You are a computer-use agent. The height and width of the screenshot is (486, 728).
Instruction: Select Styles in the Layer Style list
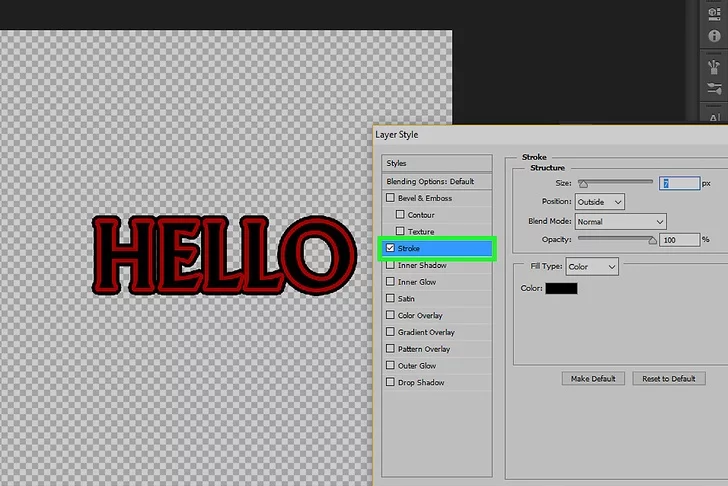click(x=438, y=163)
